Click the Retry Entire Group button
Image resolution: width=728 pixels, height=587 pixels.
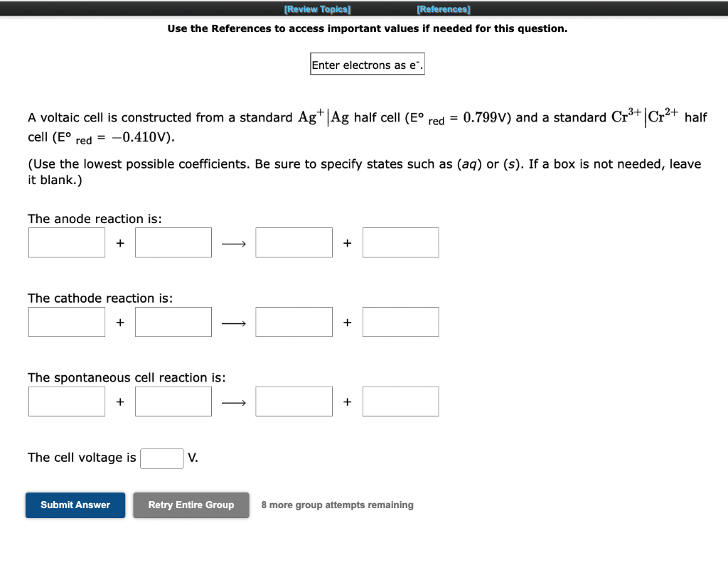[191, 505]
